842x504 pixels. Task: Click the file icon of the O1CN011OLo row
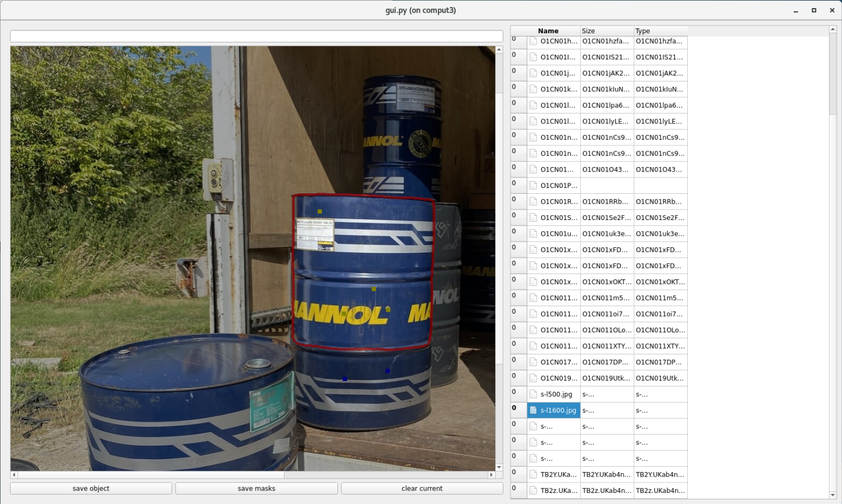(533, 330)
